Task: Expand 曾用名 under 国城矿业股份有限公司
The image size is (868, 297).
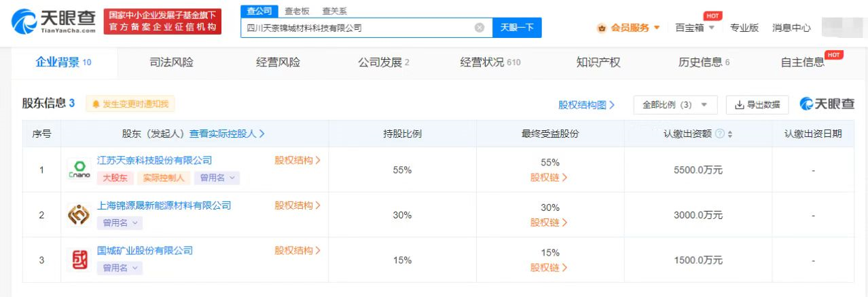Action: [x=120, y=269]
